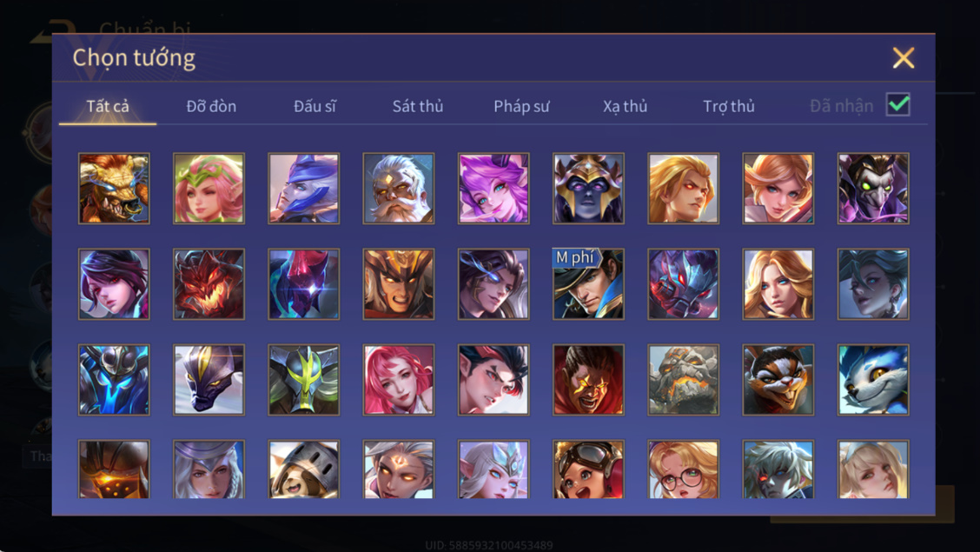
Task: Switch to the Đỡ đòn tab
Action: pos(211,106)
